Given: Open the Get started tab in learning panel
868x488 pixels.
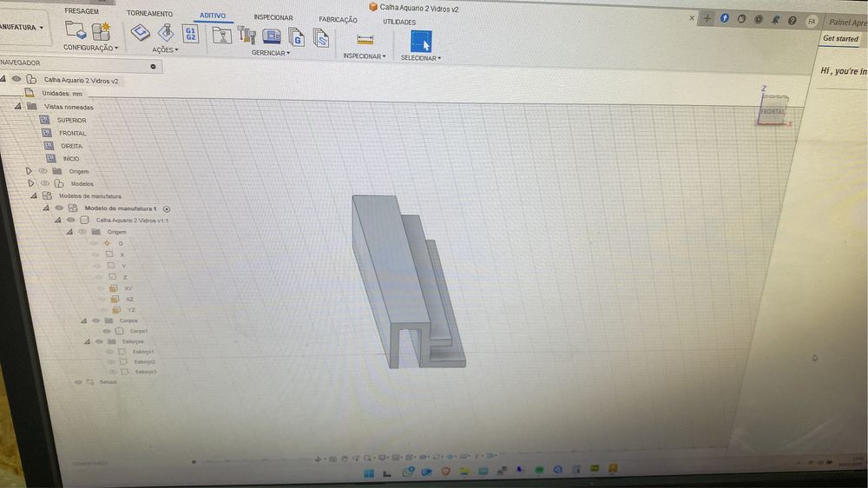Looking at the screenshot, I should click(839, 38).
